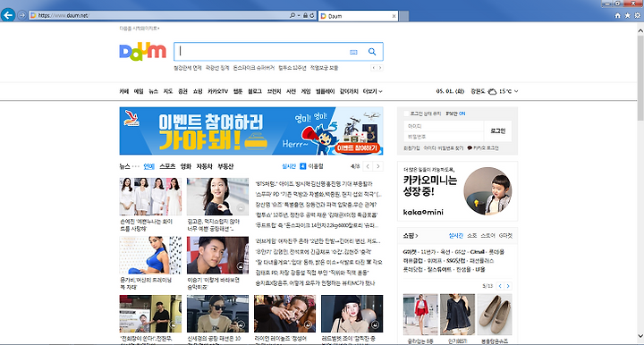Open the thumbnail of four women in white
This screenshot has width=644, height=345.
coord(150,197)
